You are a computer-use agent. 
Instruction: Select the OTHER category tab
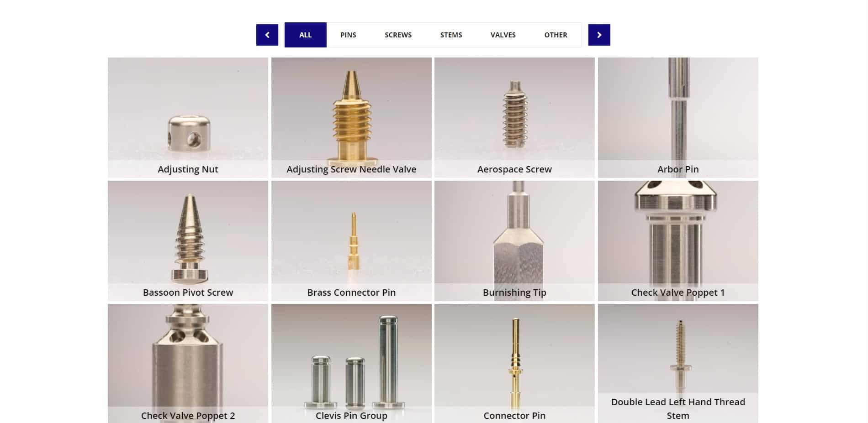click(x=556, y=35)
